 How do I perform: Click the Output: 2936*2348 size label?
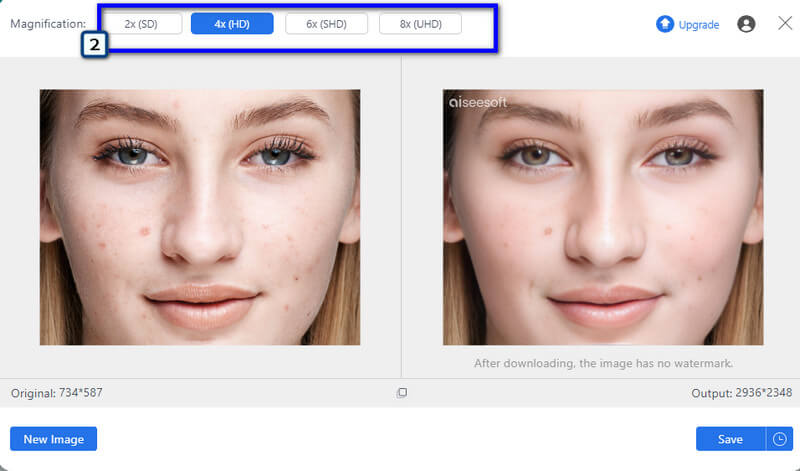(x=740, y=393)
